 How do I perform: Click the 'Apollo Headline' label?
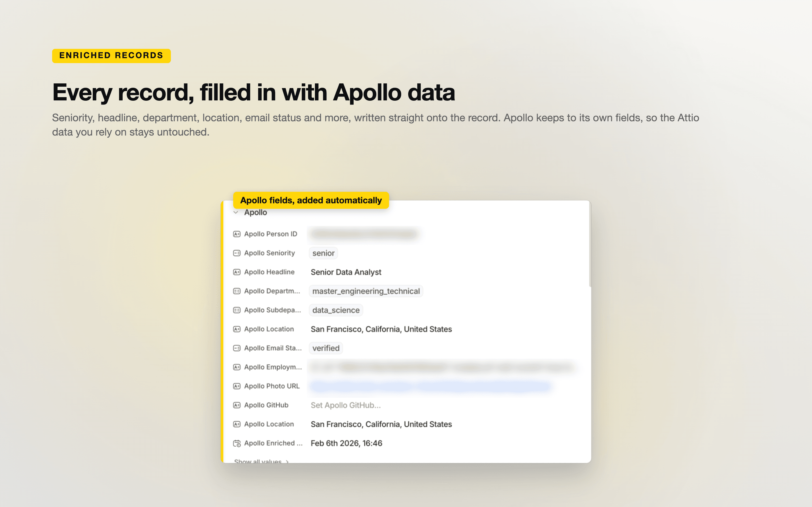(269, 272)
